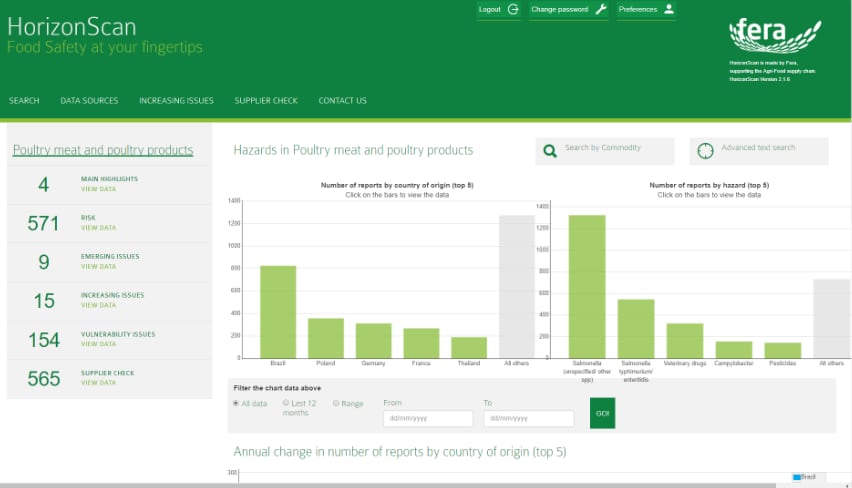Click the Brazil bar in origin chart
852x488 pixels.
(x=278, y=312)
